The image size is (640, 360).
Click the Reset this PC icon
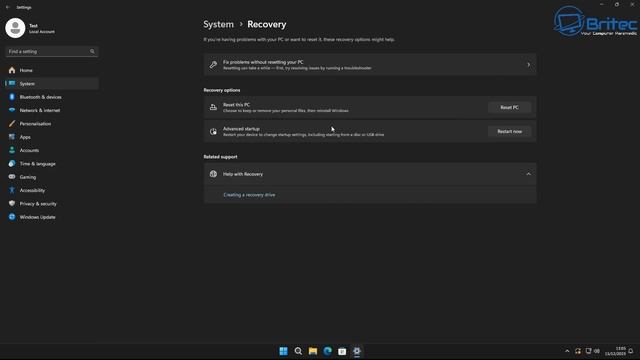(213, 107)
